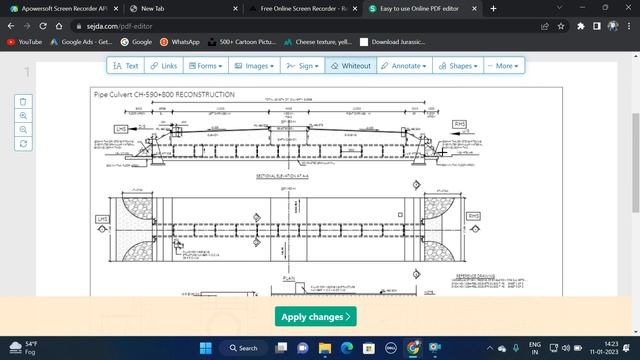Zoom in on the PDF page

23,116
